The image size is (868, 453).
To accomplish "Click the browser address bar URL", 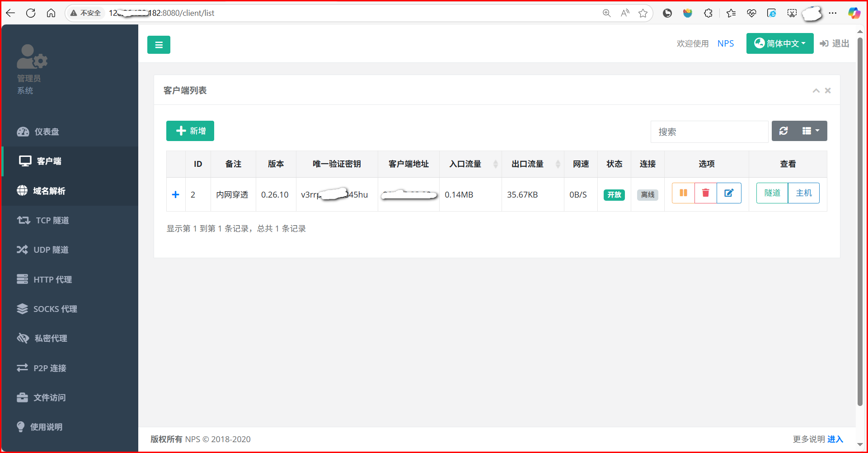I will click(x=162, y=13).
